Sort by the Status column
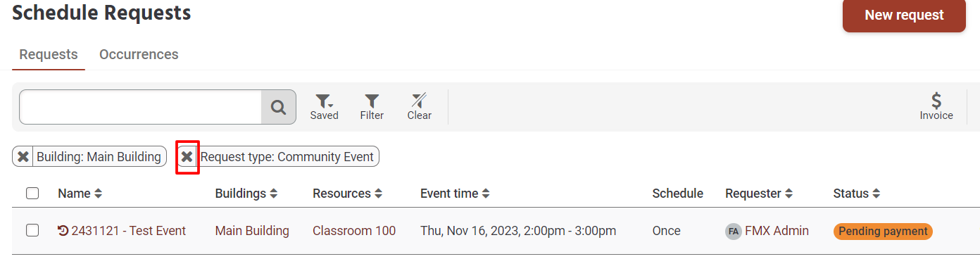 [877, 194]
